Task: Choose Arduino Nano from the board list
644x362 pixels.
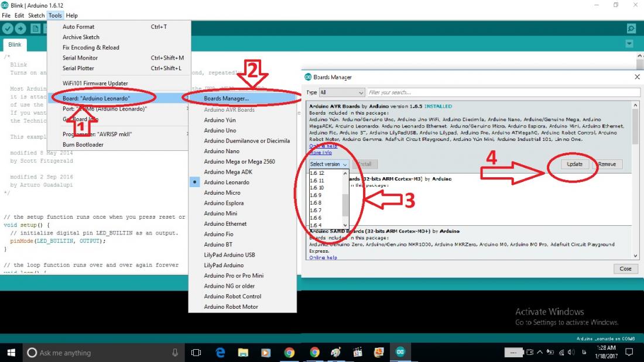Action: [x=221, y=151]
